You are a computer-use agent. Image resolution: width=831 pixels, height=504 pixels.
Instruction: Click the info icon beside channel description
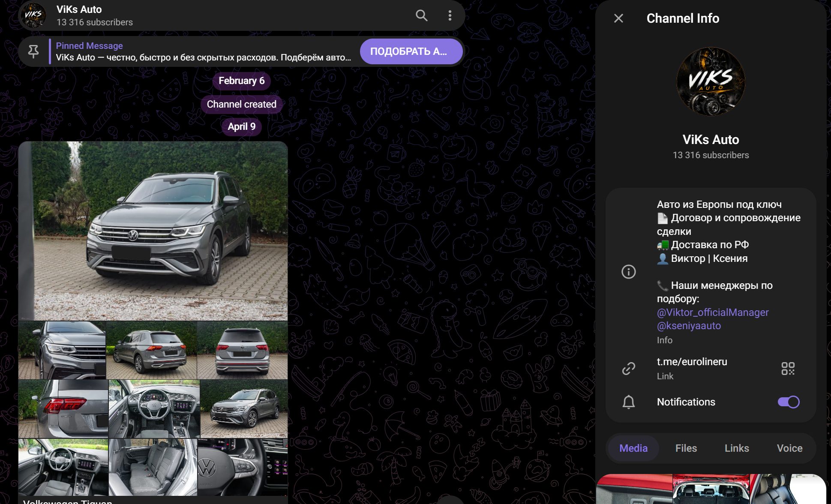[629, 272]
